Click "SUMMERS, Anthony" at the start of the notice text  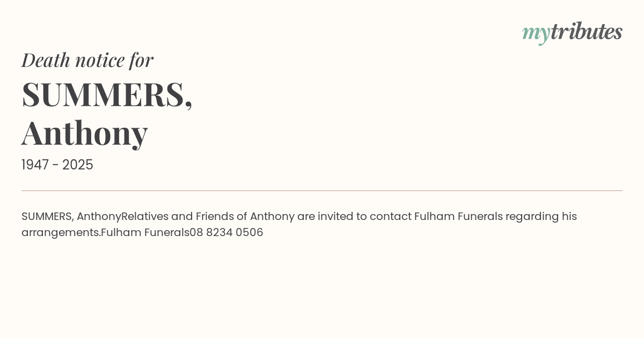coord(71,216)
